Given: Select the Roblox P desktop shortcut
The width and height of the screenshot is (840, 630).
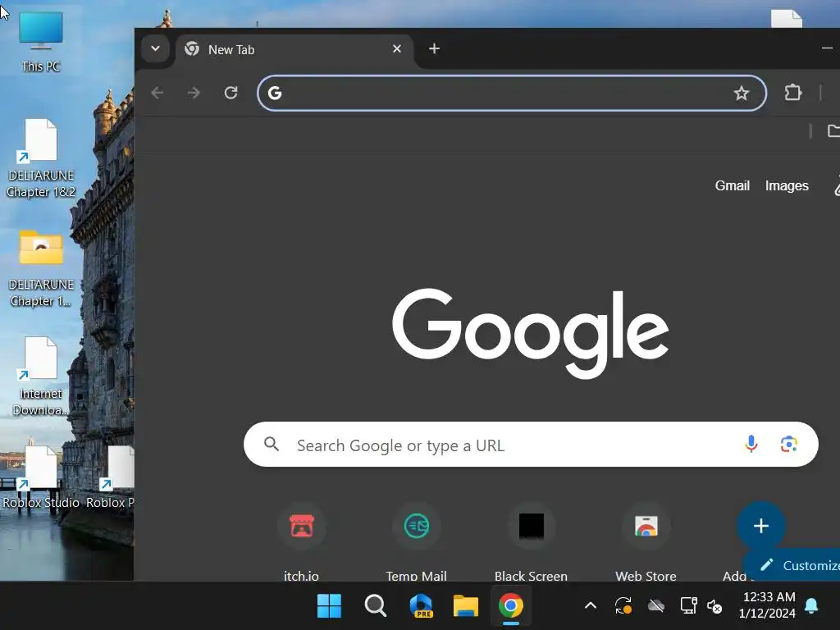Looking at the screenshot, I should (111, 478).
